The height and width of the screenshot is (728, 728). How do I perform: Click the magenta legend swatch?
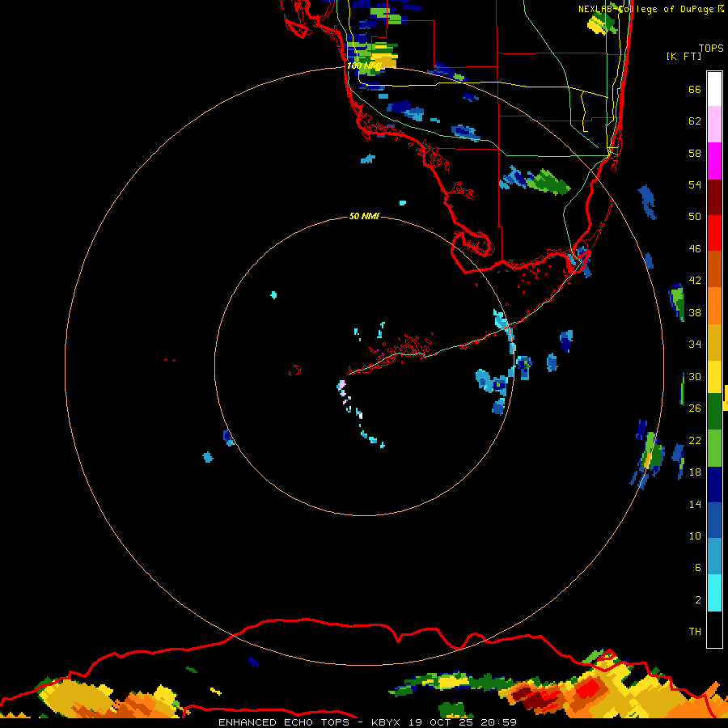(x=714, y=161)
